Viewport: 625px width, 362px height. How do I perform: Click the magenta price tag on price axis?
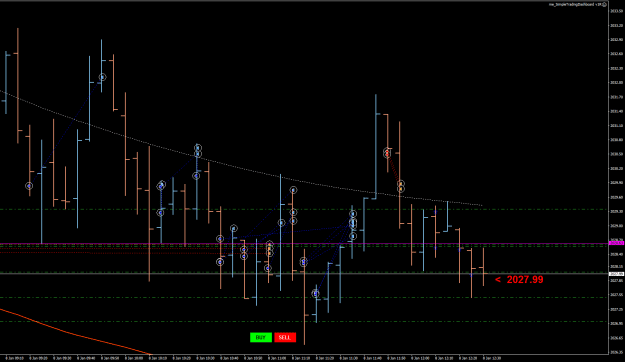(x=616, y=243)
